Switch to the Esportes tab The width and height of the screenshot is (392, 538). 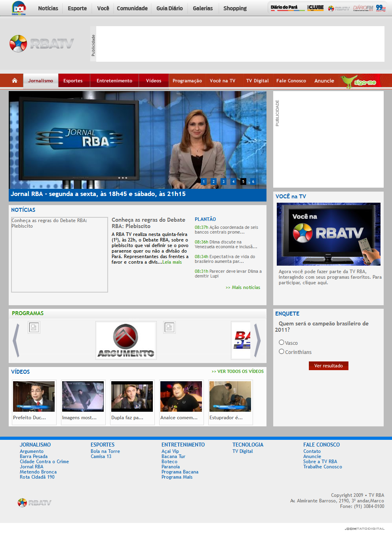tap(73, 81)
